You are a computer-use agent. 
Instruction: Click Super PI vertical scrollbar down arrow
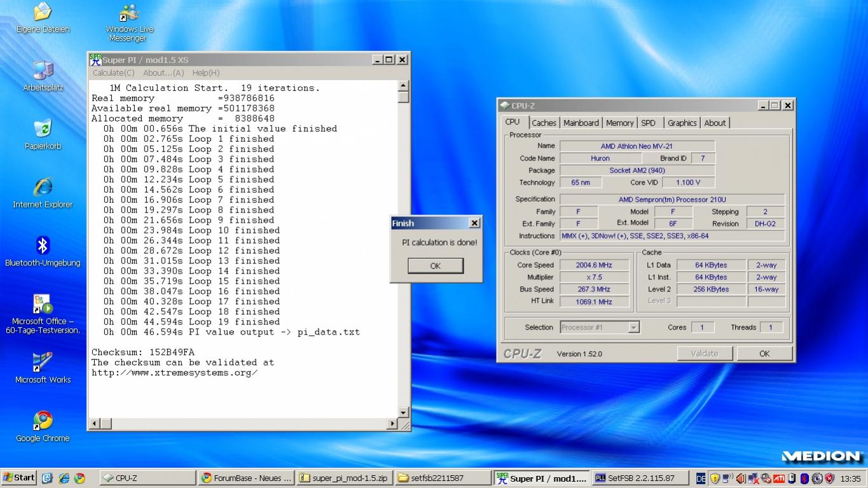(403, 412)
